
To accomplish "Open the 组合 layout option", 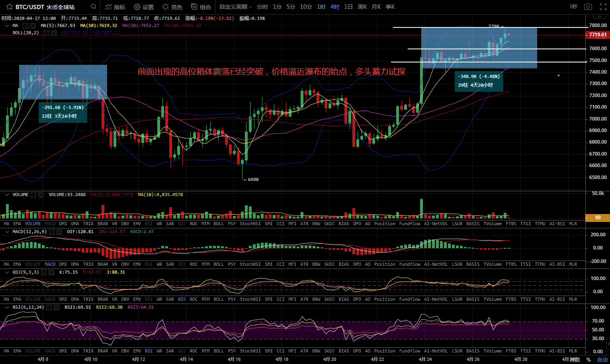I will 201,7.
